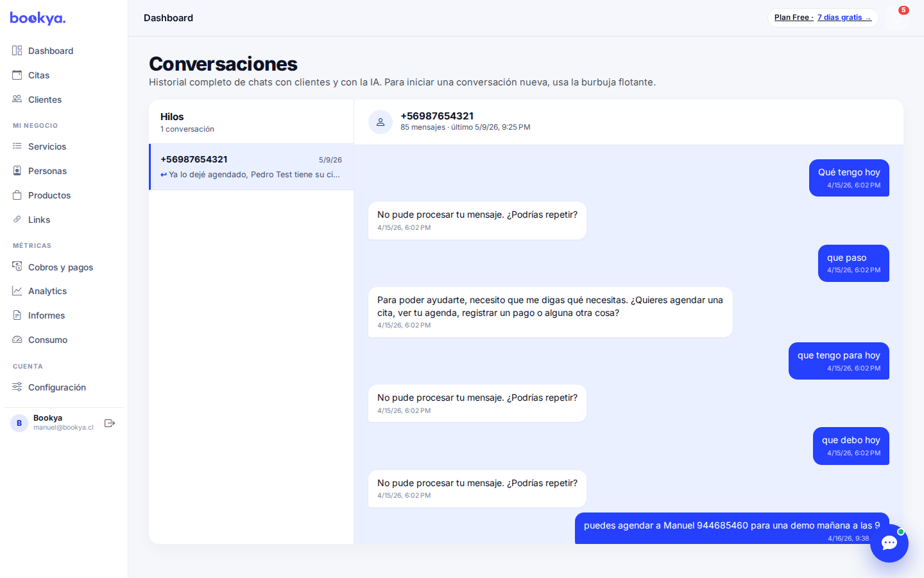Open the floating chat bubble
The height and width of the screenshot is (578, 924).
[889, 543]
